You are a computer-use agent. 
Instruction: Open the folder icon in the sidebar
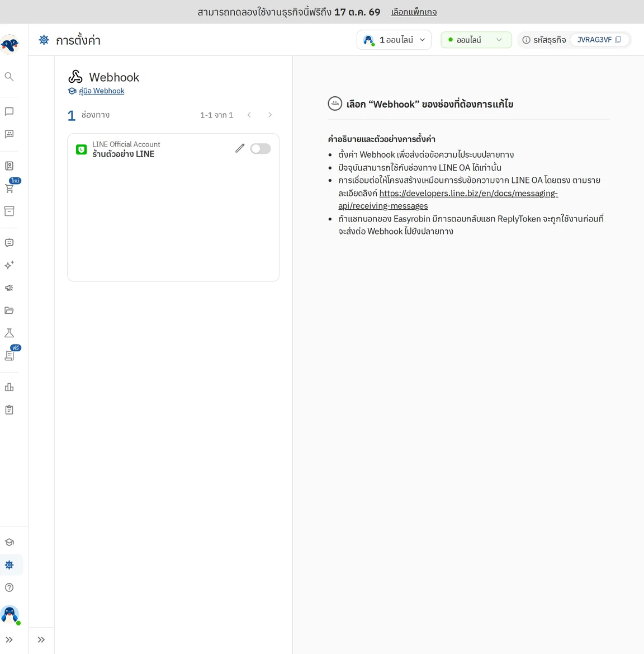pyautogui.click(x=9, y=310)
